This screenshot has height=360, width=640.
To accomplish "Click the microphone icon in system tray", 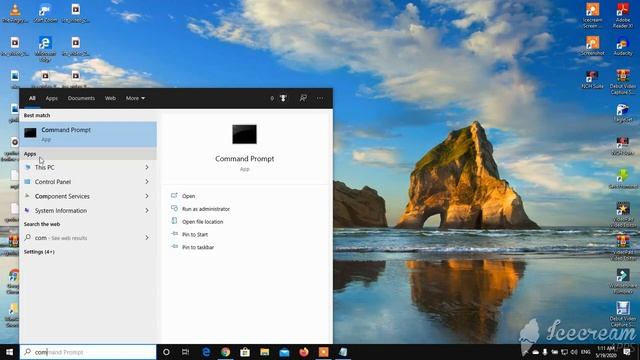I will [545, 352].
